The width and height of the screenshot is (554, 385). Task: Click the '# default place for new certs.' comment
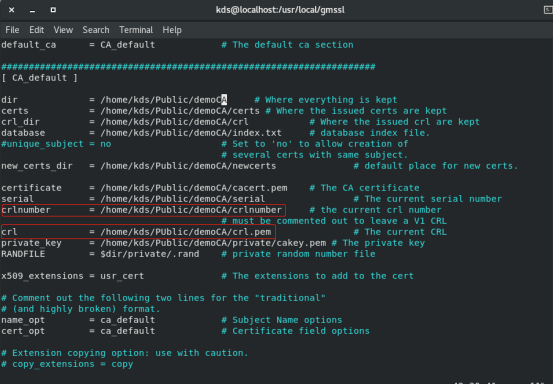pos(436,166)
